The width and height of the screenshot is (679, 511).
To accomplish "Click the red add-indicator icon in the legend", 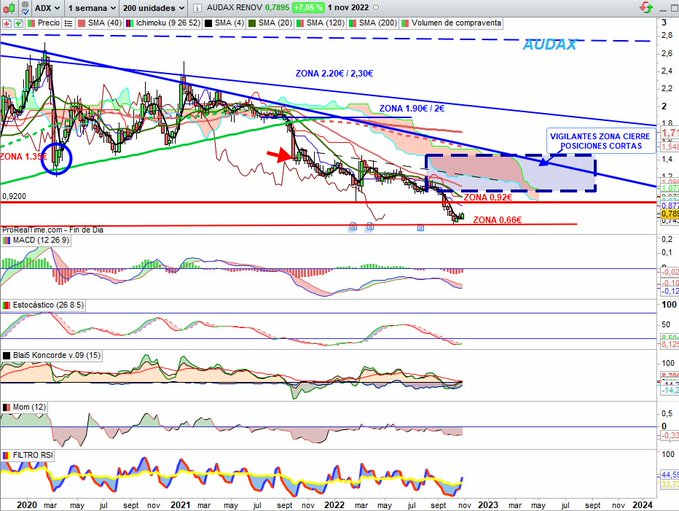I will pos(7,23).
